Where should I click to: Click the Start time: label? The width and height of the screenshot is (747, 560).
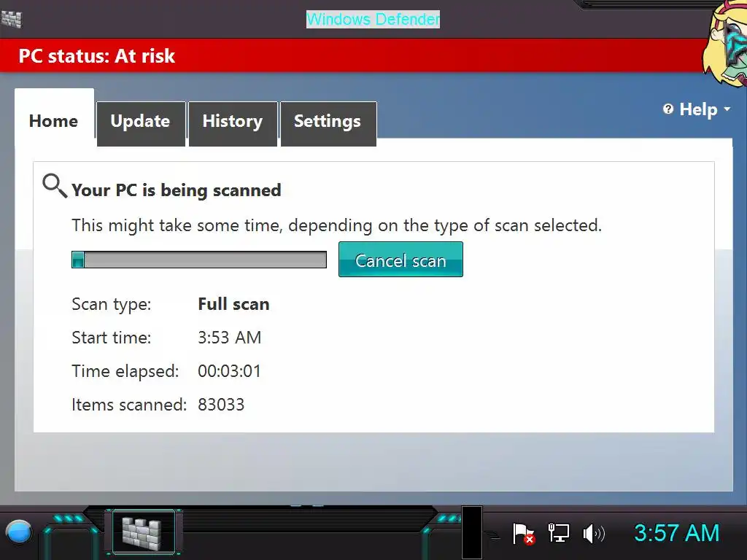pos(112,338)
